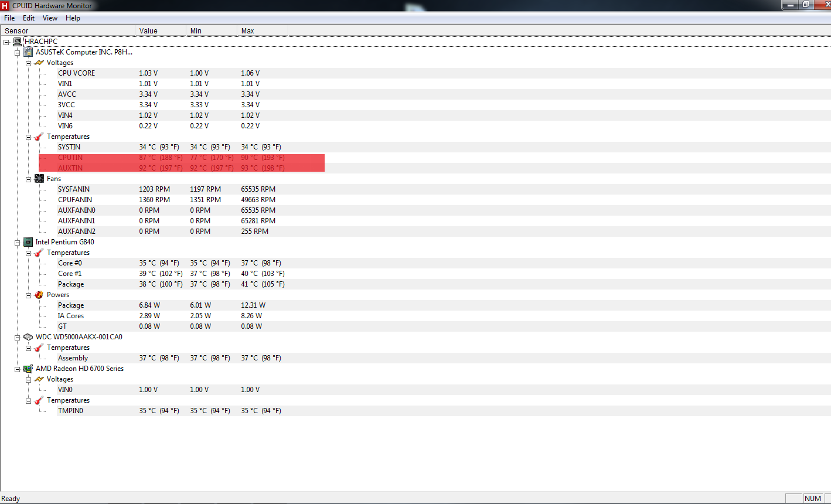Click the motherboard icon beside ASUSTeK Computer INC.
This screenshot has width=831, height=504.
coord(28,52)
